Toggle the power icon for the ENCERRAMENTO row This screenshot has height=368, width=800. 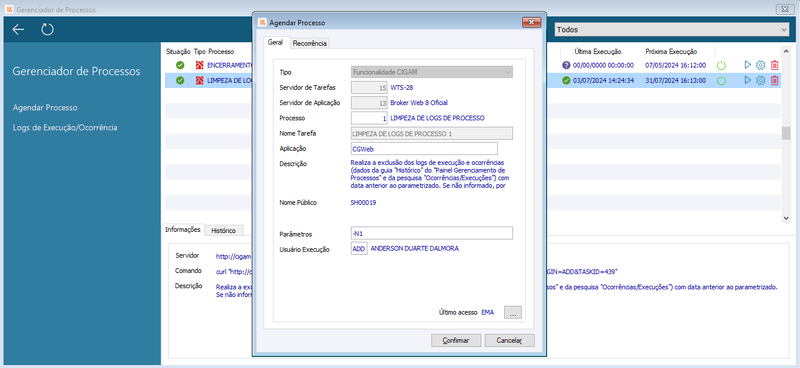click(x=721, y=65)
